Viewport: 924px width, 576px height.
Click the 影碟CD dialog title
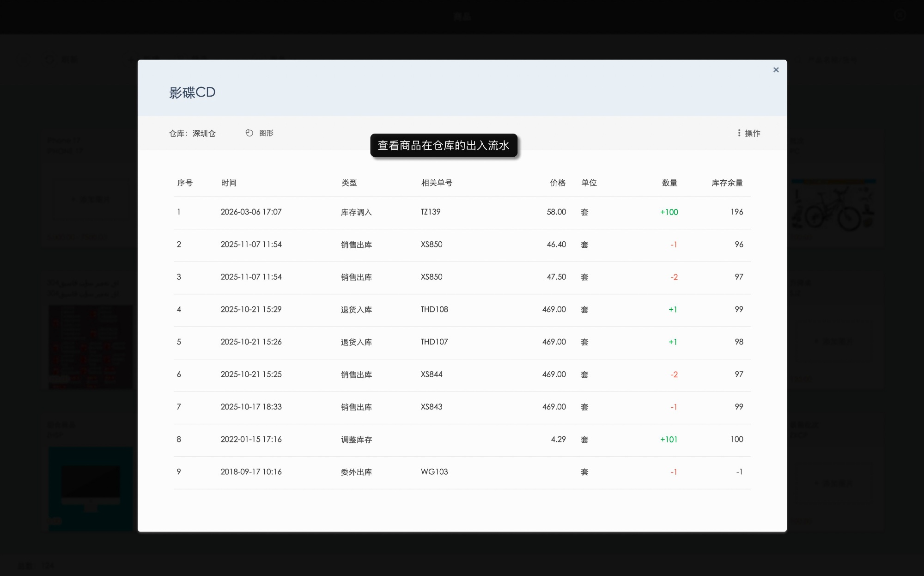(192, 92)
